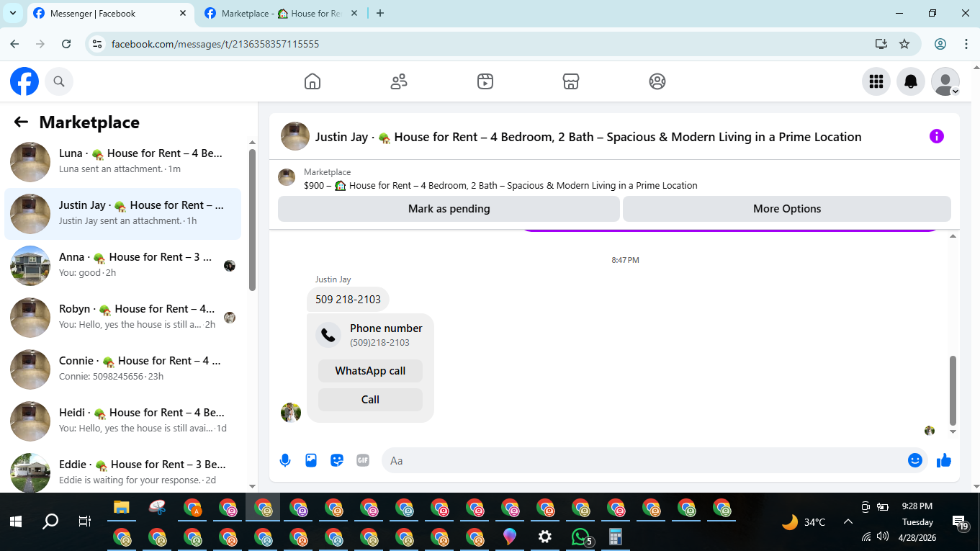Screen dimensions: 980x551
Task: Click the voice clip microphone icon
Action: click(285, 460)
